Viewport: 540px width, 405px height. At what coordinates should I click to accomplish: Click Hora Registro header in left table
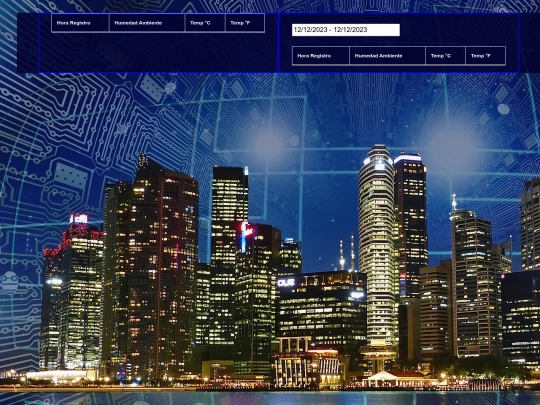click(80, 23)
